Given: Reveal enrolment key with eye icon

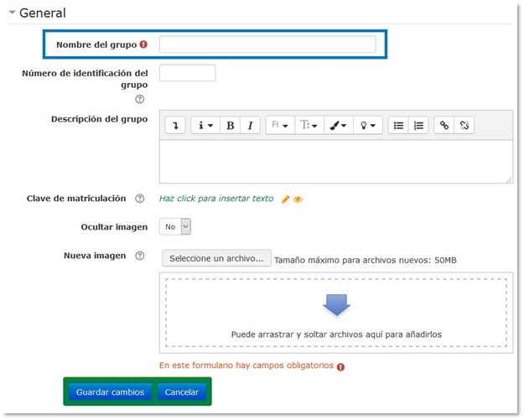Looking at the screenshot, I should pos(298,200).
